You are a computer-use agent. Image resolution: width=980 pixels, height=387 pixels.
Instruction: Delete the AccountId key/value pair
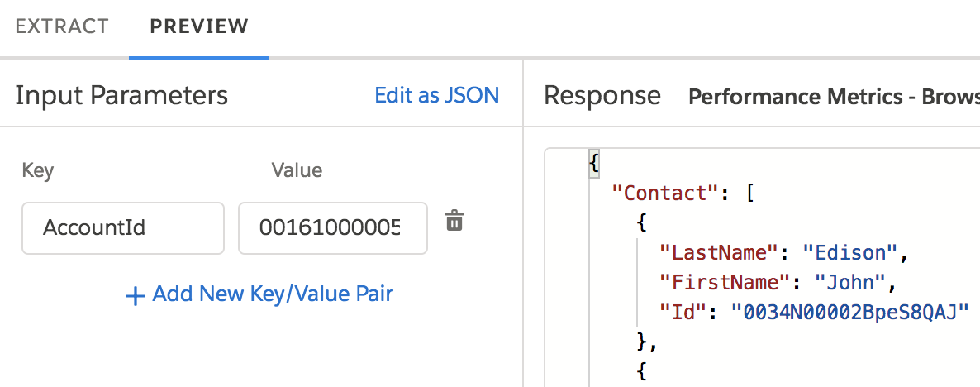pyautogui.click(x=454, y=221)
